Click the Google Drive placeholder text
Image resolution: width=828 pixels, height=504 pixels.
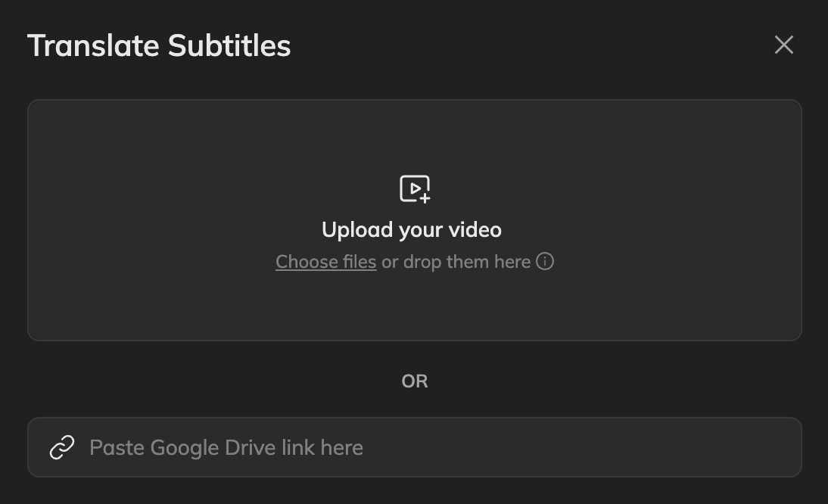[226, 447]
